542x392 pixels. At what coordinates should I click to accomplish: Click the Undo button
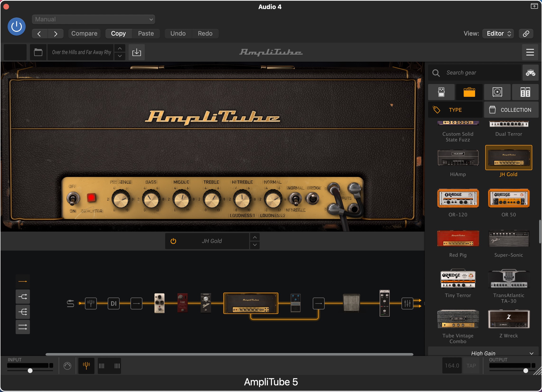pos(178,33)
